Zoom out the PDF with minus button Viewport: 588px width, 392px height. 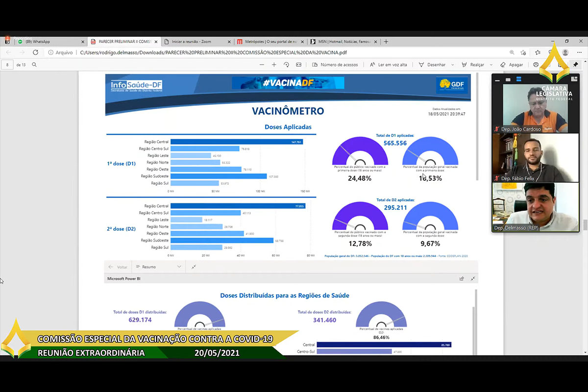(x=262, y=65)
